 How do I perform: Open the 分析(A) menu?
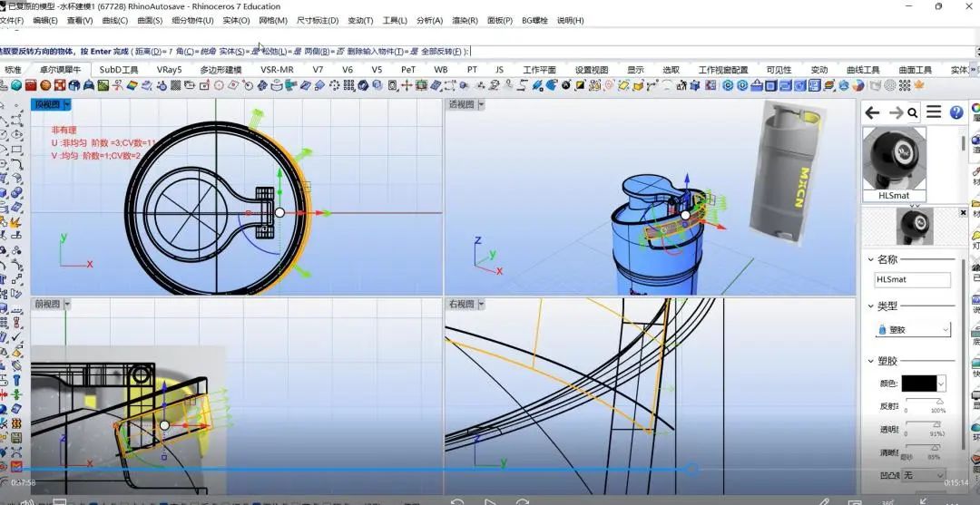point(429,21)
